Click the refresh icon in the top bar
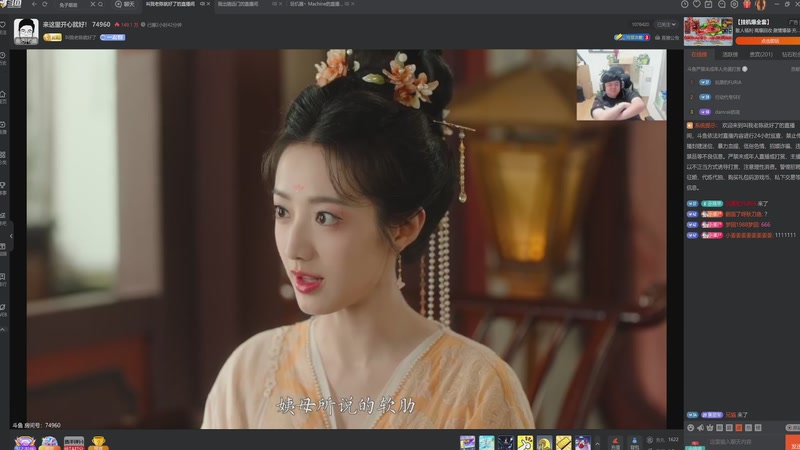The image size is (800, 450). click(45, 4)
